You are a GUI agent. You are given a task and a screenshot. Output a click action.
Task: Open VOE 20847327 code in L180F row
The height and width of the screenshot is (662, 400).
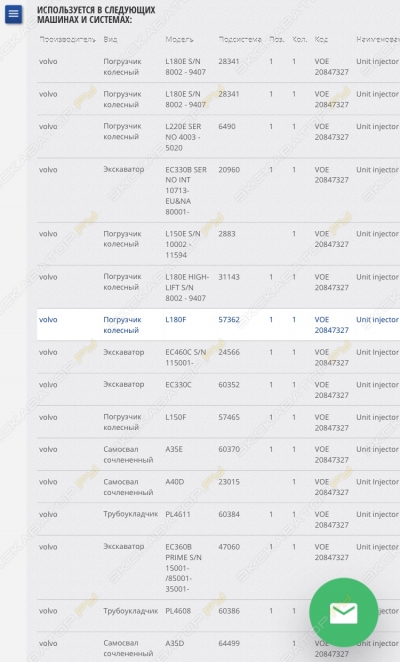coord(332,325)
